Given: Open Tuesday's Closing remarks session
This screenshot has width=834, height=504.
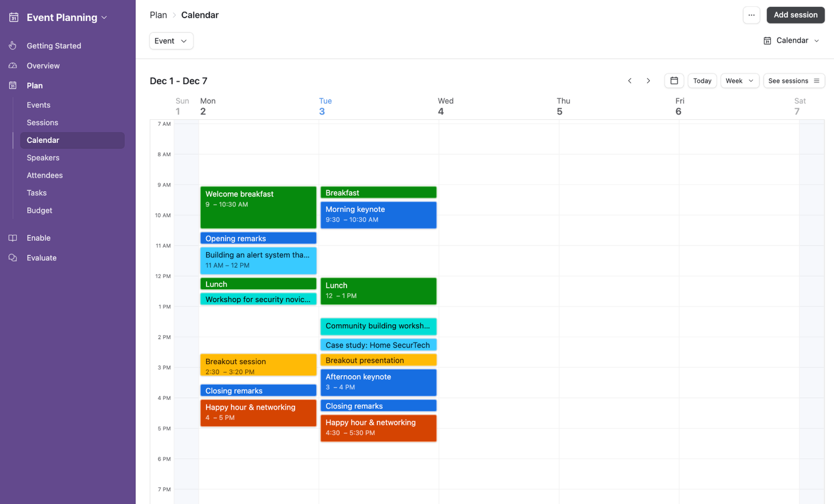Looking at the screenshot, I should pyautogui.click(x=378, y=406).
